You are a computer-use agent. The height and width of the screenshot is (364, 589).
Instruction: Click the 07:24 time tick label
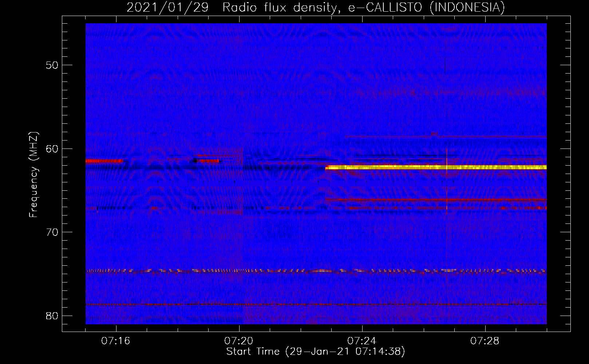coord(362,341)
